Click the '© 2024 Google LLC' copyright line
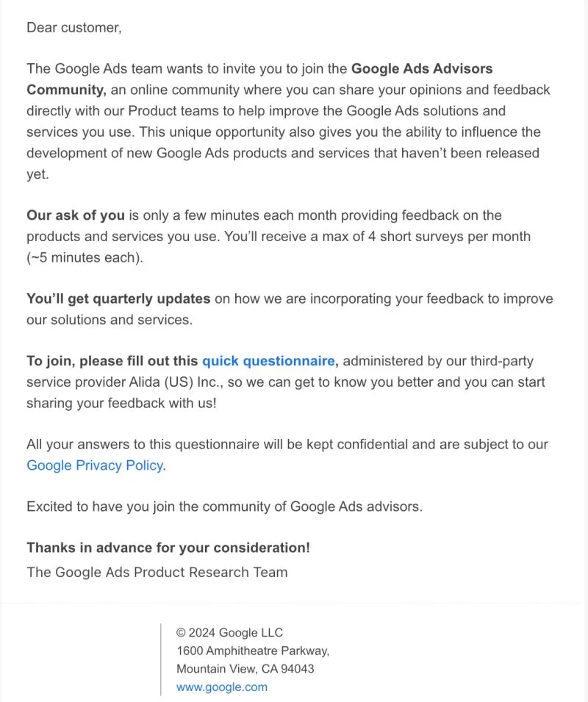Viewport: 588px width, 702px height. point(229,633)
